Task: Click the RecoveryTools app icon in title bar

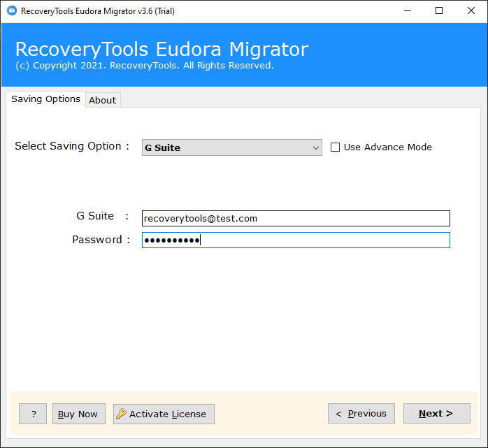Action: click(12, 11)
